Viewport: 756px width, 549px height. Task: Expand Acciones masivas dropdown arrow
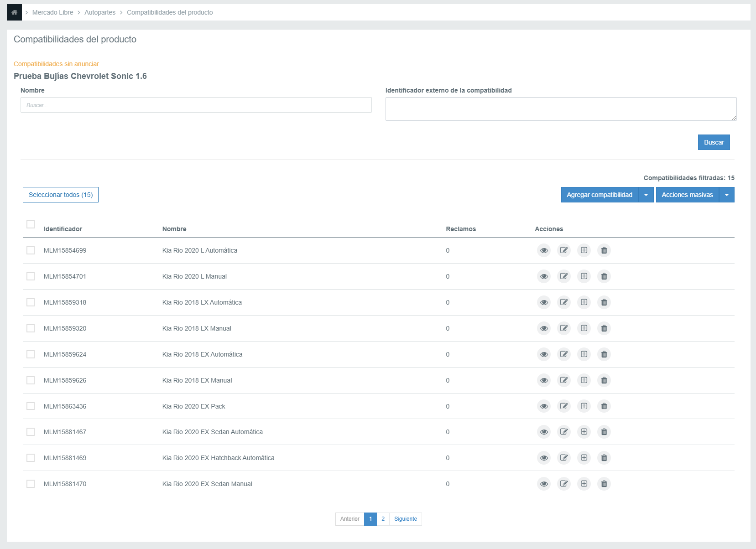coord(727,195)
